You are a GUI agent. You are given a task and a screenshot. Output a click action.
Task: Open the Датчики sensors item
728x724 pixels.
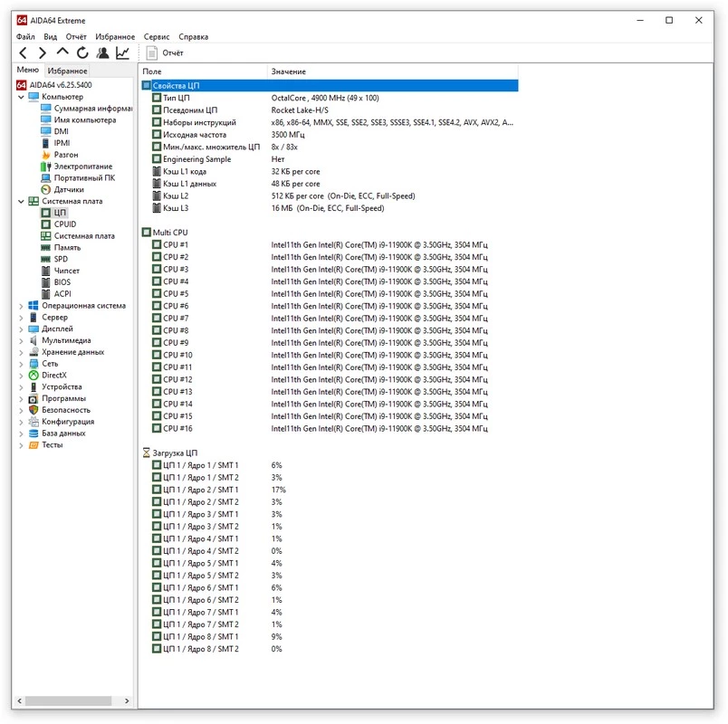69,190
